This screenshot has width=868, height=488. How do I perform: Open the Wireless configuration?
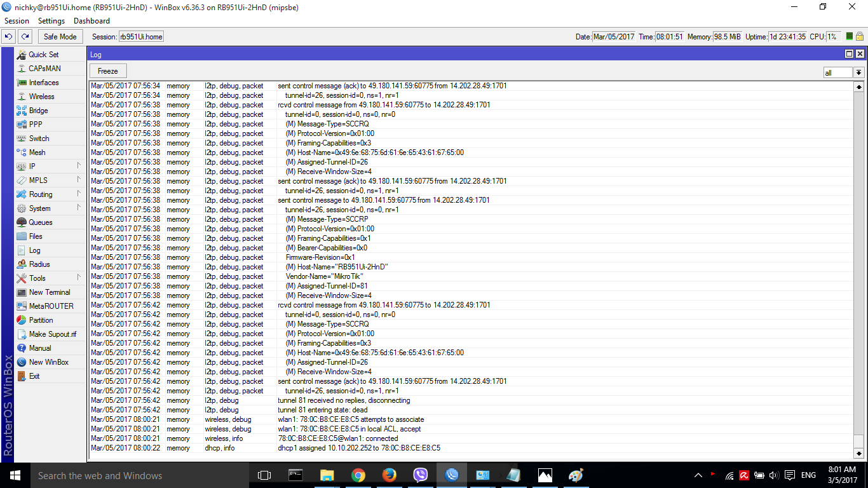click(41, 97)
